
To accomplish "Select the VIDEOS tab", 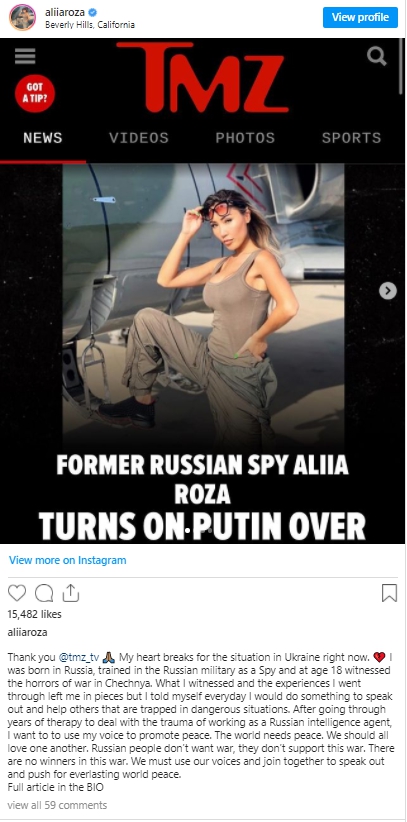I will coord(138,138).
